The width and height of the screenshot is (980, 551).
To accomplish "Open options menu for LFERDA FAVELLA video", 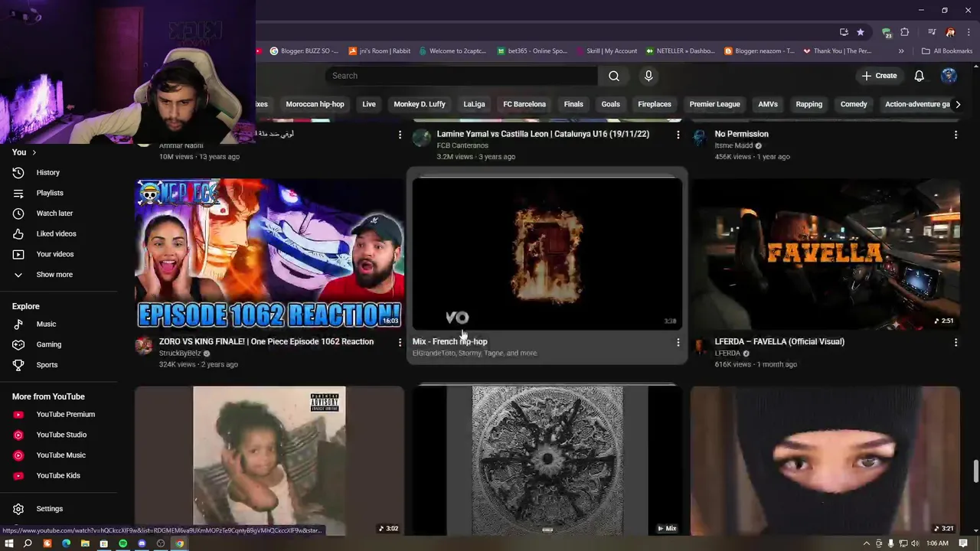I will (x=955, y=342).
